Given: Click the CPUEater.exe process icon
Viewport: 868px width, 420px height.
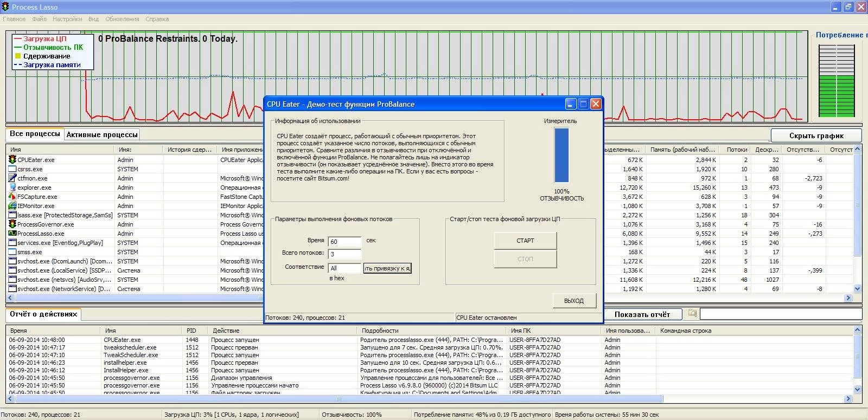Looking at the screenshot, I should [12, 159].
